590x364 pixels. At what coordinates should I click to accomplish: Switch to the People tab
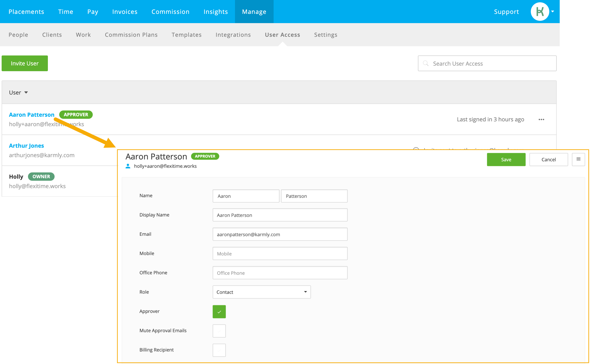[x=18, y=35]
